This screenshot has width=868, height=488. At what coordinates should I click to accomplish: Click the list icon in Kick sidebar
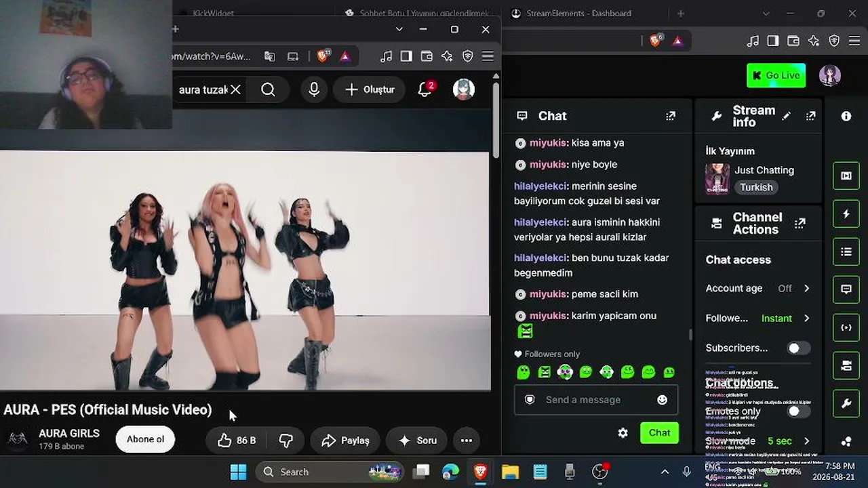tap(846, 252)
